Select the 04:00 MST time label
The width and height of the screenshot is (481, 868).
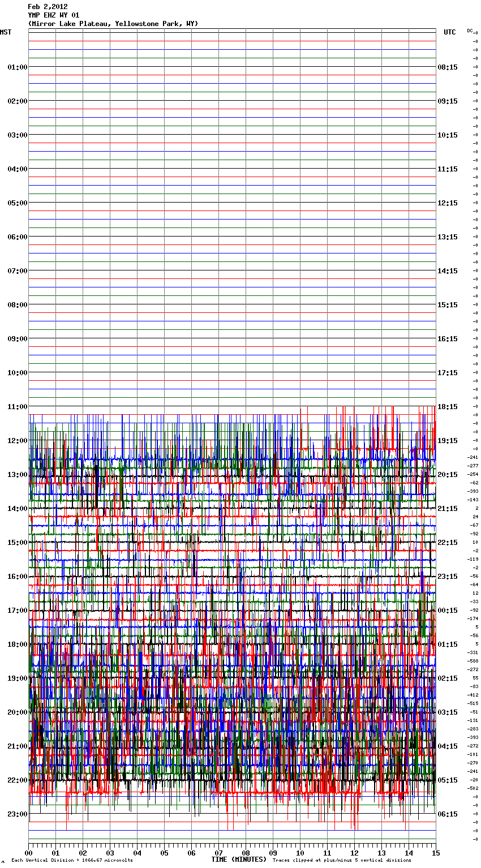pyautogui.click(x=18, y=169)
